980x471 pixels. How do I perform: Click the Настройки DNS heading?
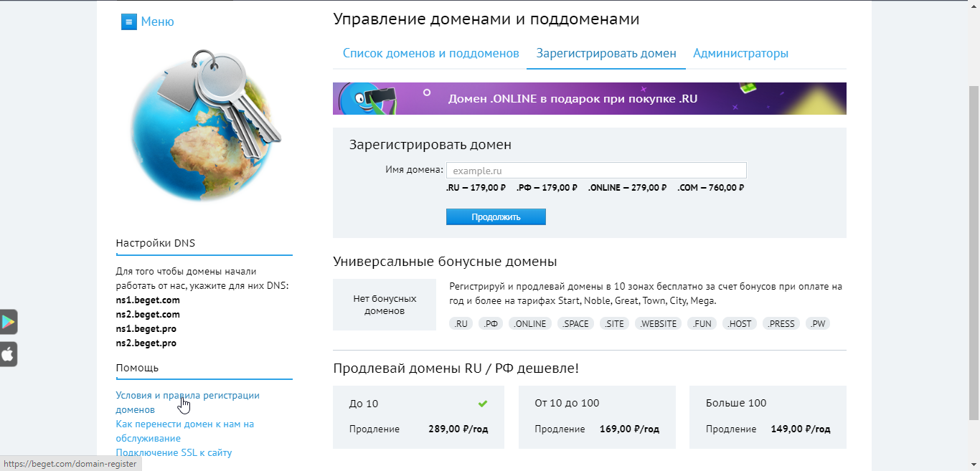coord(156,243)
